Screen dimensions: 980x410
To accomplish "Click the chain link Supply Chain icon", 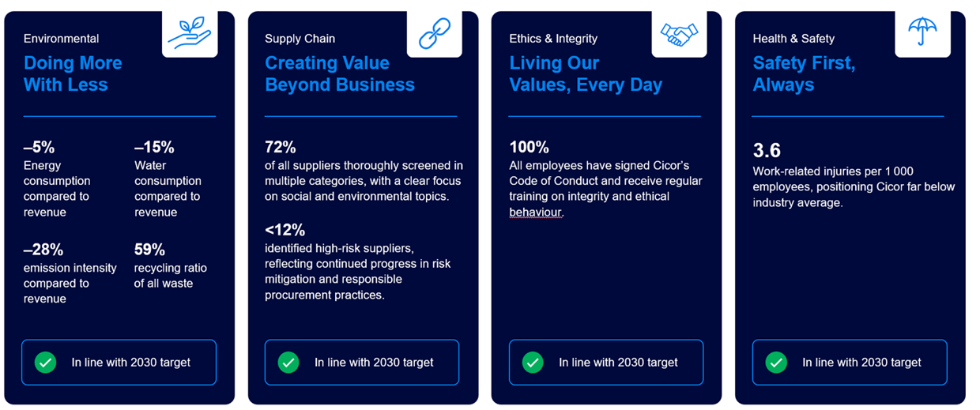I will tap(434, 34).
